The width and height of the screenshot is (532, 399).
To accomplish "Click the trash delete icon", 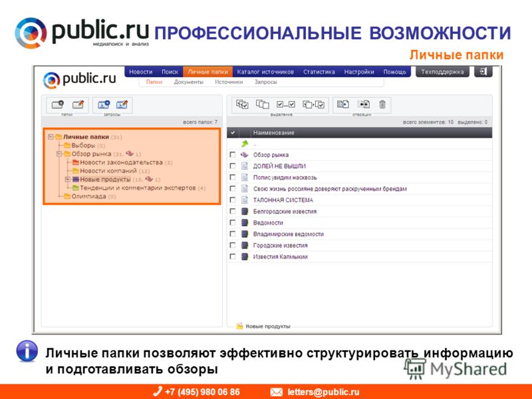I will [382, 104].
